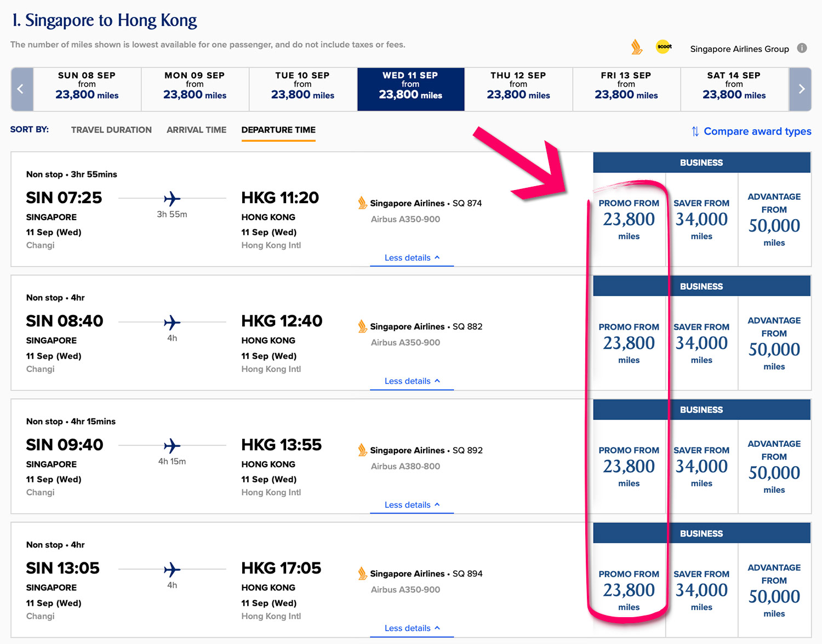This screenshot has width=822, height=644.
Task: Choose Saver 34,000 miles for SQ 882
Action: (x=701, y=343)
